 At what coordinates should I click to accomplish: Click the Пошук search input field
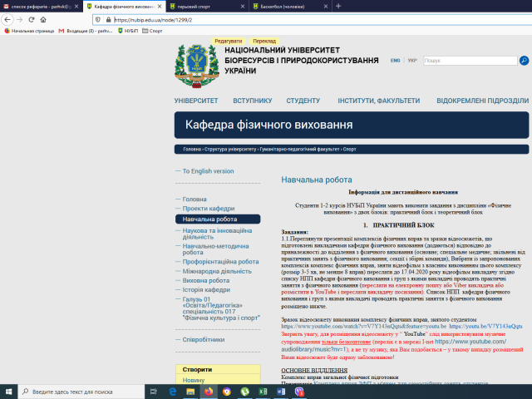470,61
